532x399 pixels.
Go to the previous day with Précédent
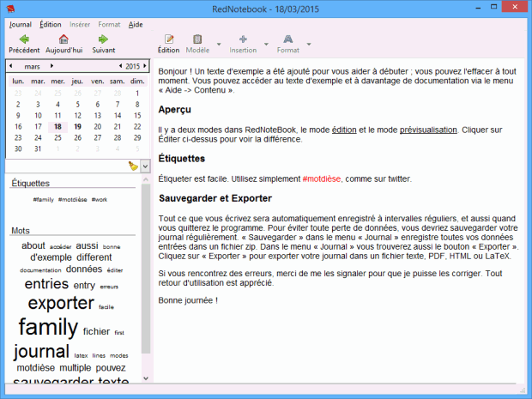pyautogui.click(x=24, y=44)
